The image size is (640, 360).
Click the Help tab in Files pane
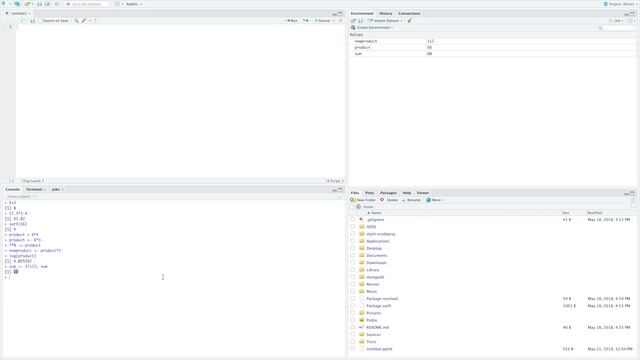(407, 193)
